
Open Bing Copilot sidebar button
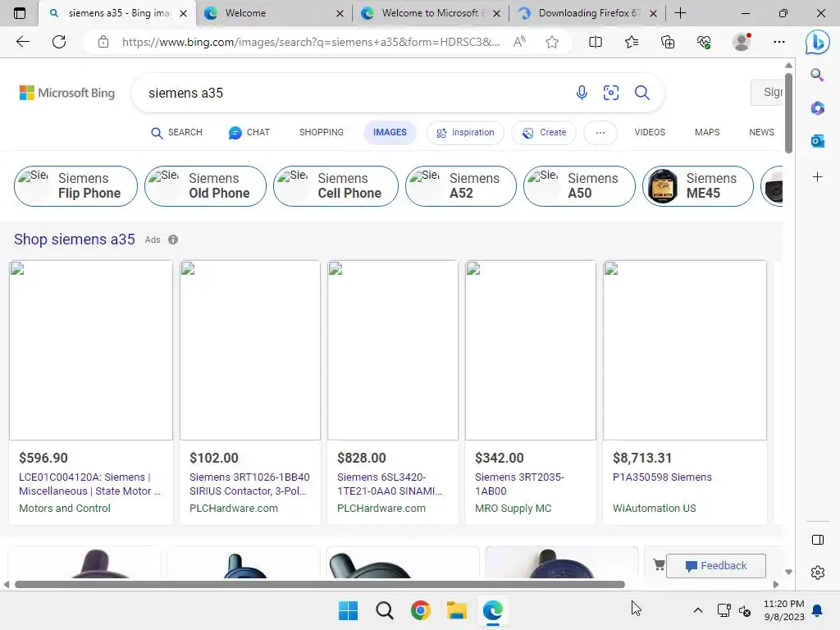tap(818, 43)
